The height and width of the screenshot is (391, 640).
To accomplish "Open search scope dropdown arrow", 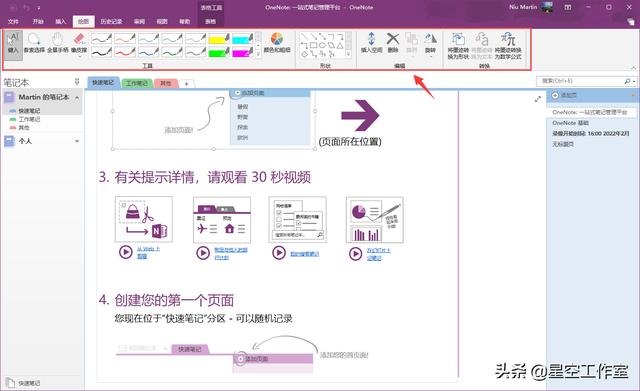I will pos(633,81).
